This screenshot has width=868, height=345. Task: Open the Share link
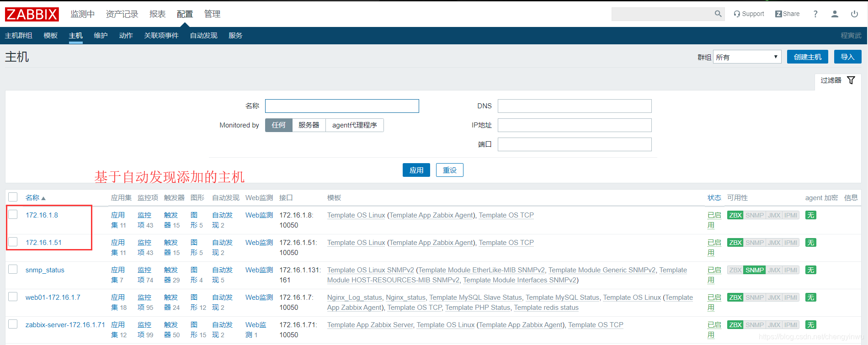tap(787, 14)
